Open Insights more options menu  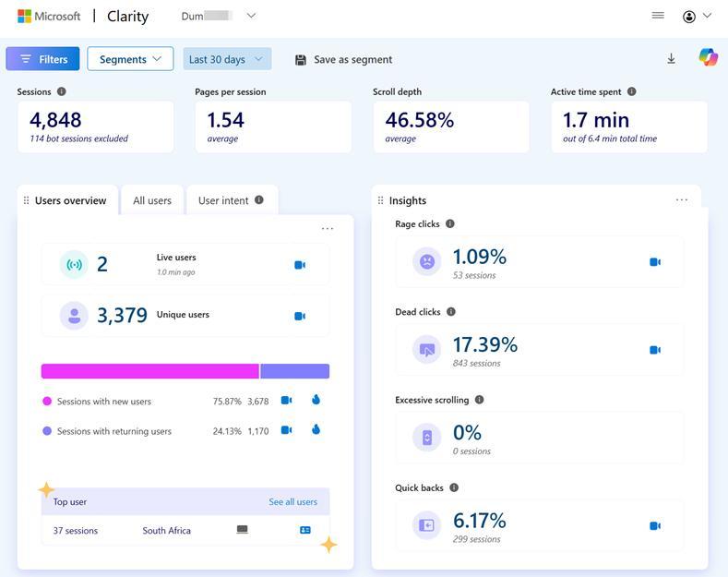pos(682,199)
